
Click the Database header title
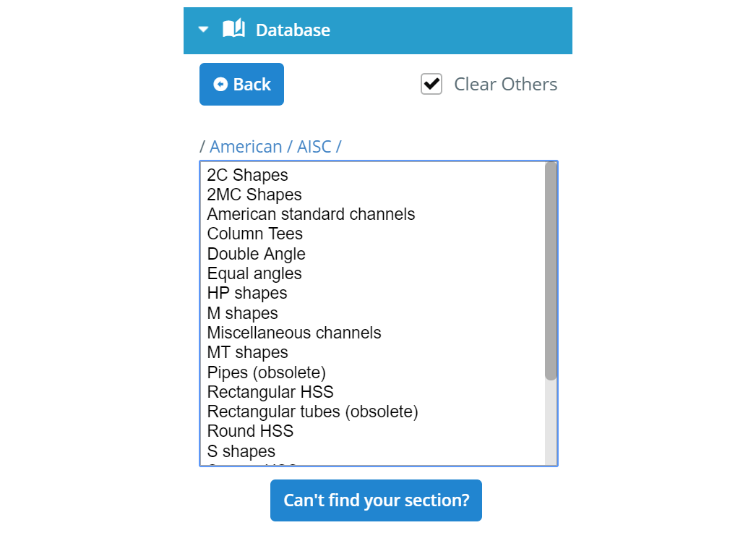(293, 30)
